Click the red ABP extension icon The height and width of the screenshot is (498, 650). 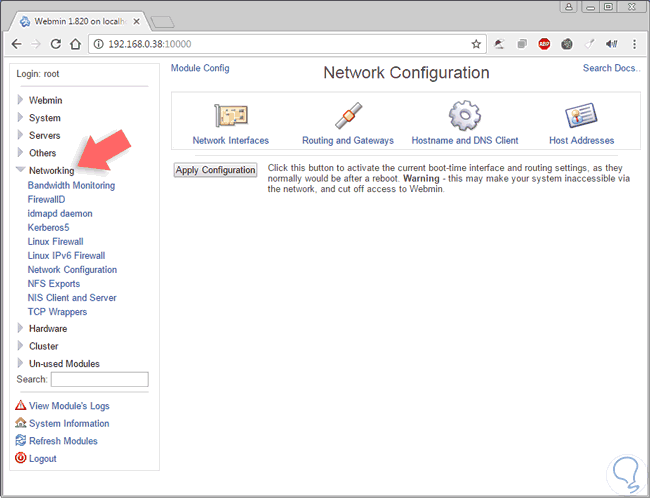(544, 44)
